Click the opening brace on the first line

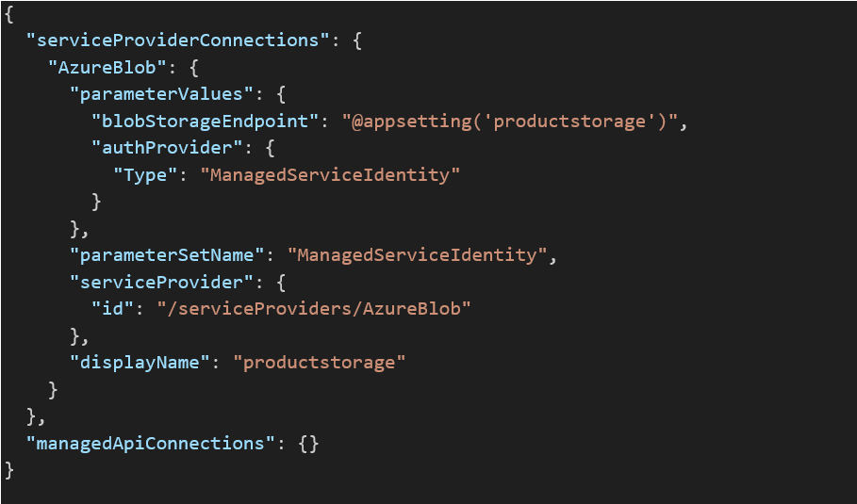[x=9, y=14]
